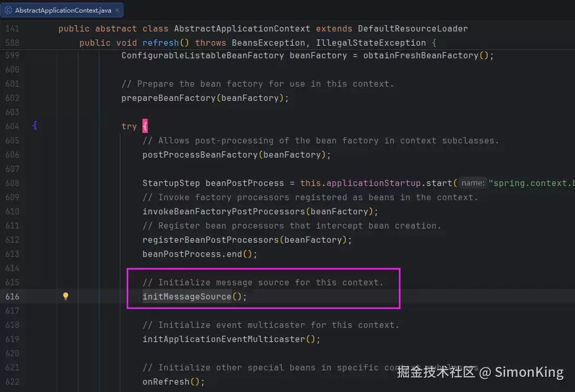Click the highlighted opening brace after try
This screenshot has height=392, width=575.
click(x=145, y=126)
